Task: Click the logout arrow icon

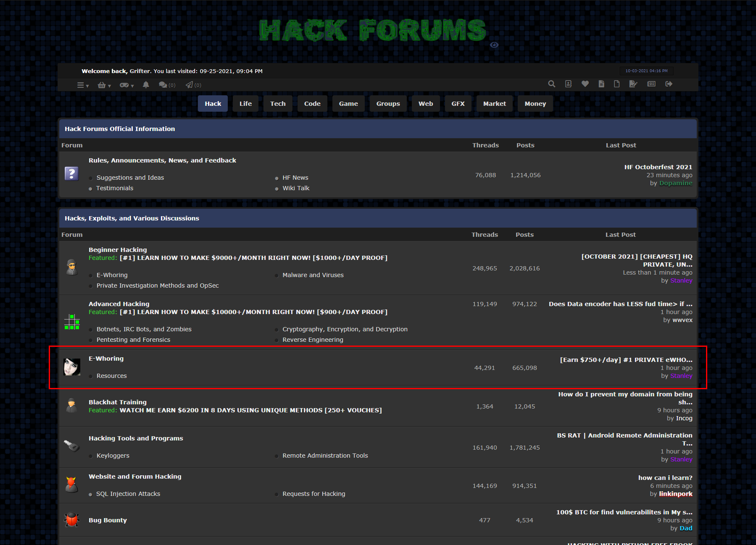Action: point(669,84)
